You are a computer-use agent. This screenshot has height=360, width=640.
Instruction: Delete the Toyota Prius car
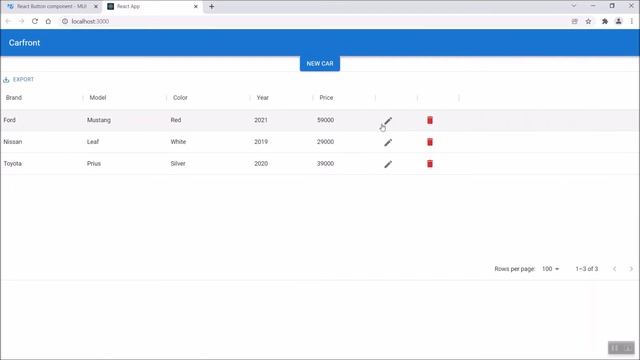(x=430, y=163)
